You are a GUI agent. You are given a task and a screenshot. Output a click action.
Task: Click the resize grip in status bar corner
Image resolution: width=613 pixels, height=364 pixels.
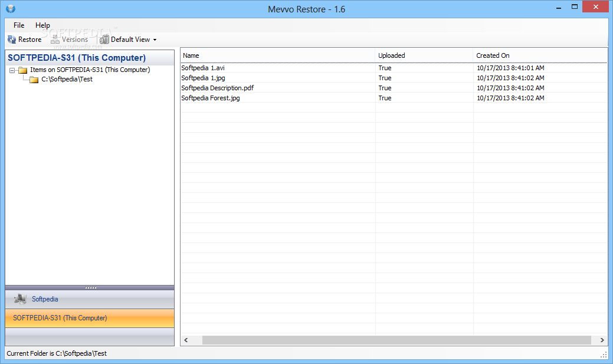604,354
